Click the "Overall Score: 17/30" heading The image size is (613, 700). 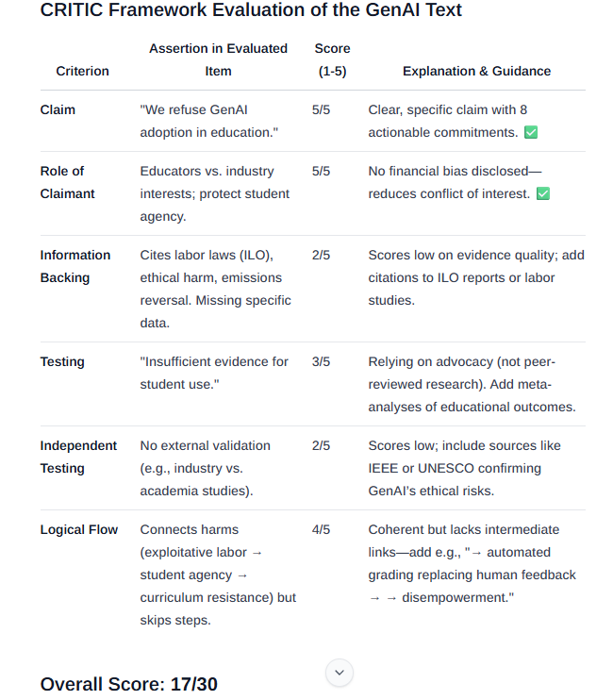(128, 684)
